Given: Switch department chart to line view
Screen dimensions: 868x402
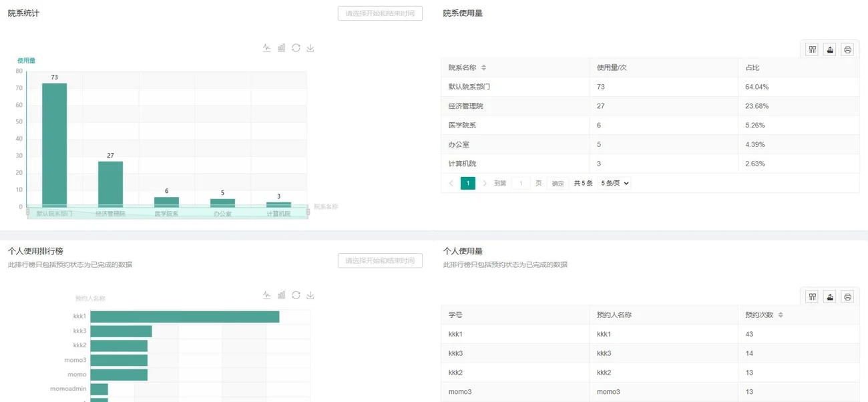Looking at the screenshot, I should 267,48.
